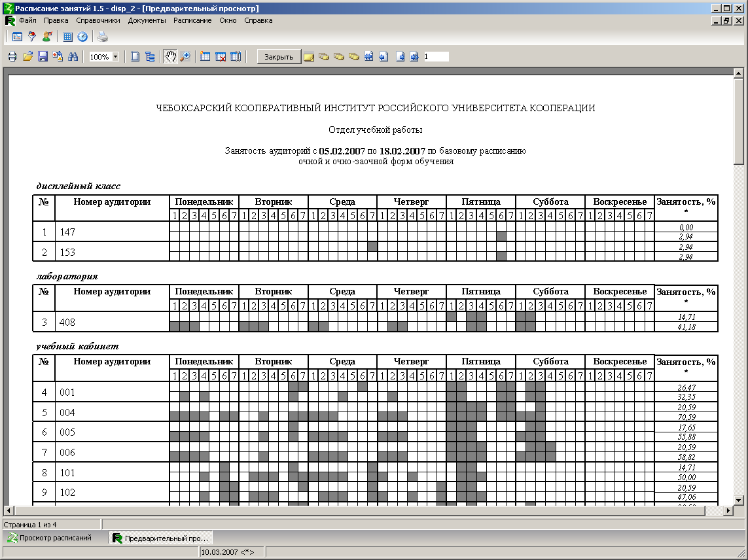Screen dimensions: 748x560
Task: Open the Правка menu
Action: [x=56, y=20]
